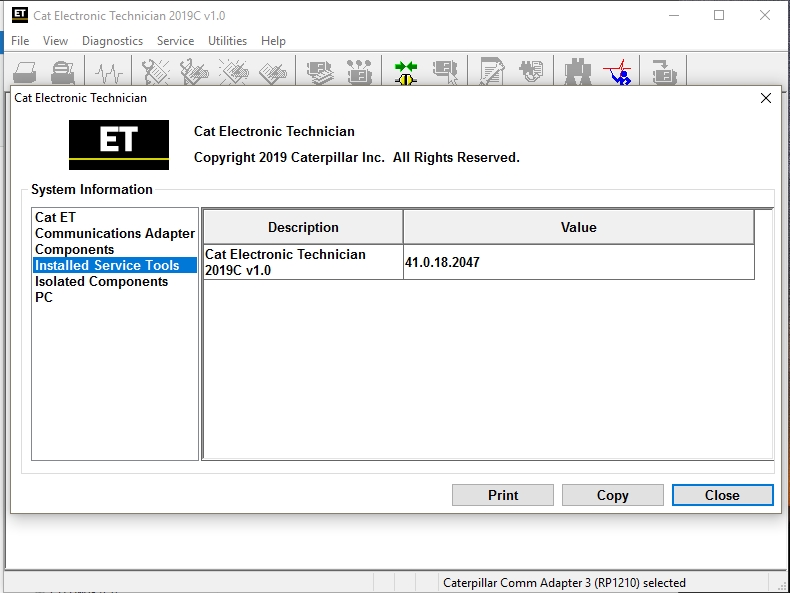
Task: Click the Copy button
Action: [x=613, y=495]
